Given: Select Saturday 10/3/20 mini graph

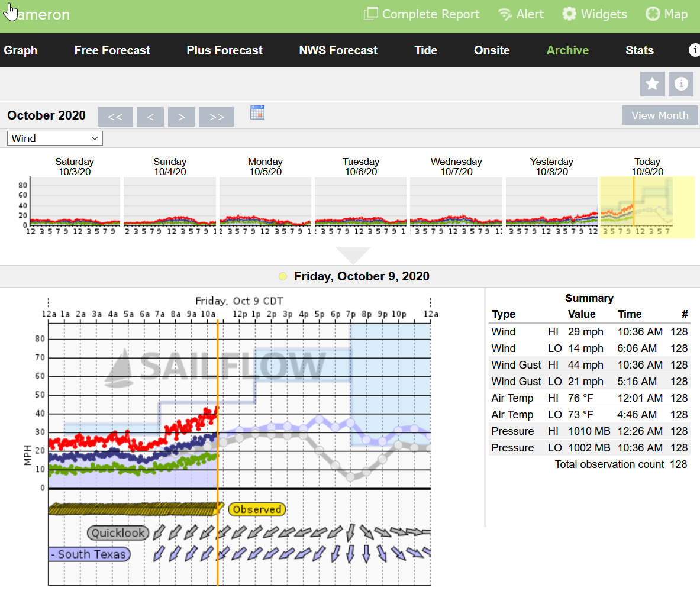Looking at the screenshot, I should [x=75, y=202].
